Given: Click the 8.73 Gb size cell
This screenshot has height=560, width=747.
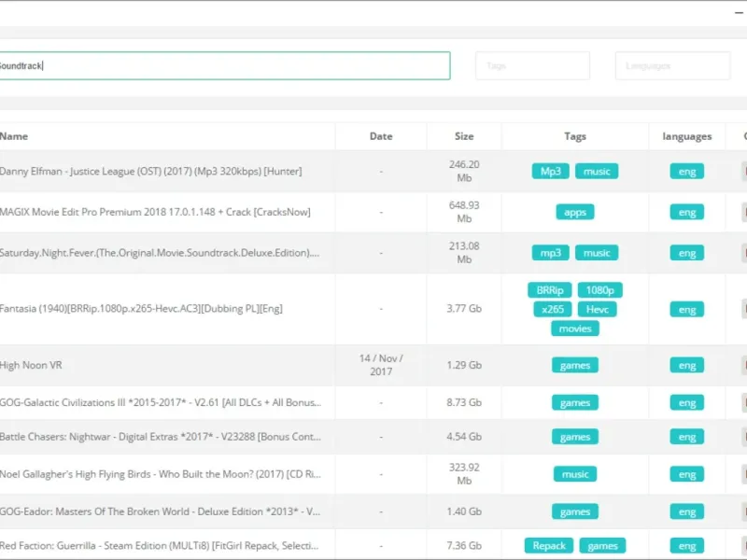Looking at the screenshot, I should click(464, 402).
